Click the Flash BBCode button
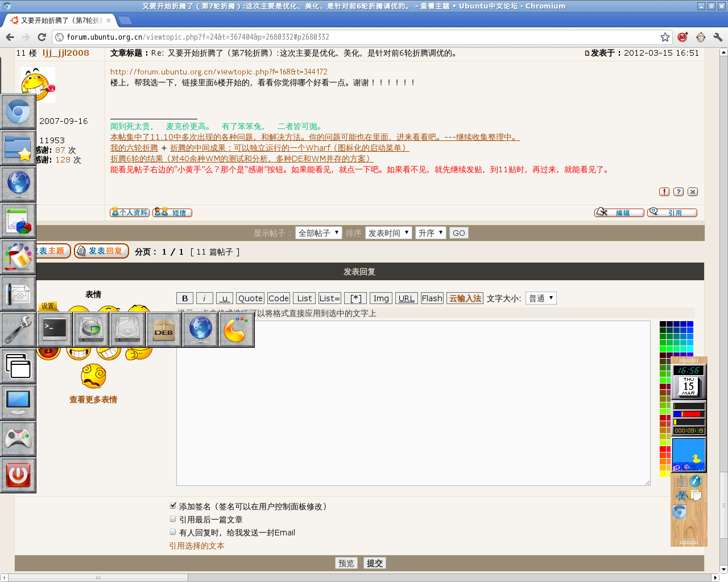Image resolution: width=728 pixels, height=582 pixels. pos(432,298)
